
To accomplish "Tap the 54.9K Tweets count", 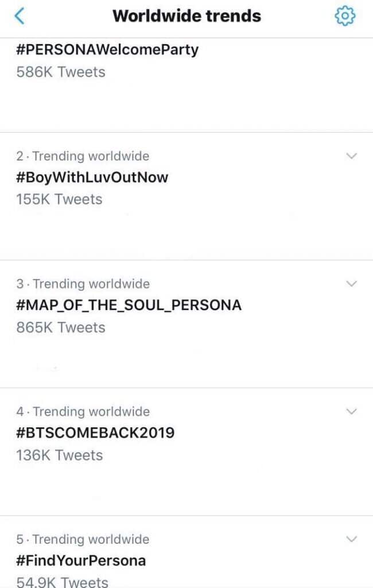I will click(62, 581).
